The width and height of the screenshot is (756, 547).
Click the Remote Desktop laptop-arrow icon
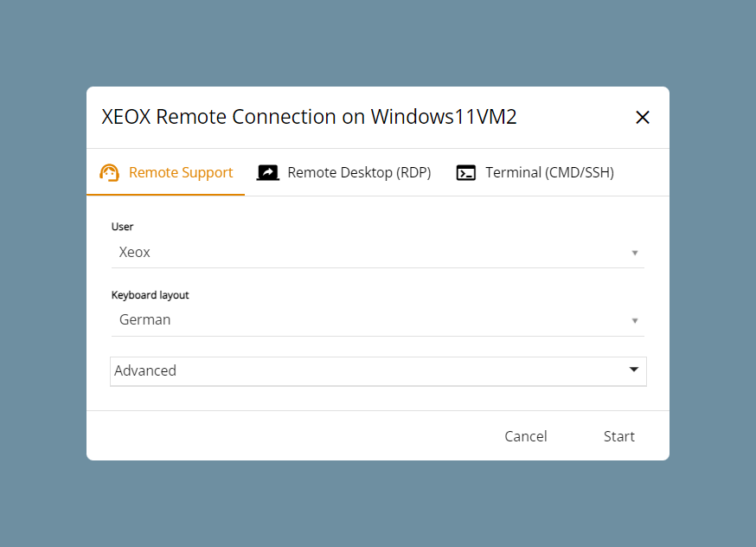click(x=268, y=173)
